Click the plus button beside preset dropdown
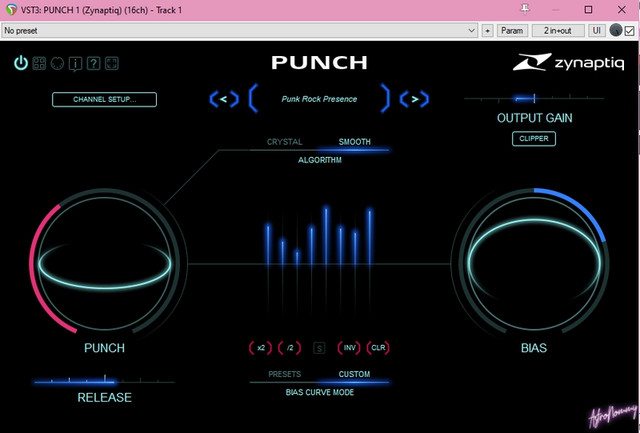The width and height of the screenshot is (640, 433). click(x=487, y=31)
